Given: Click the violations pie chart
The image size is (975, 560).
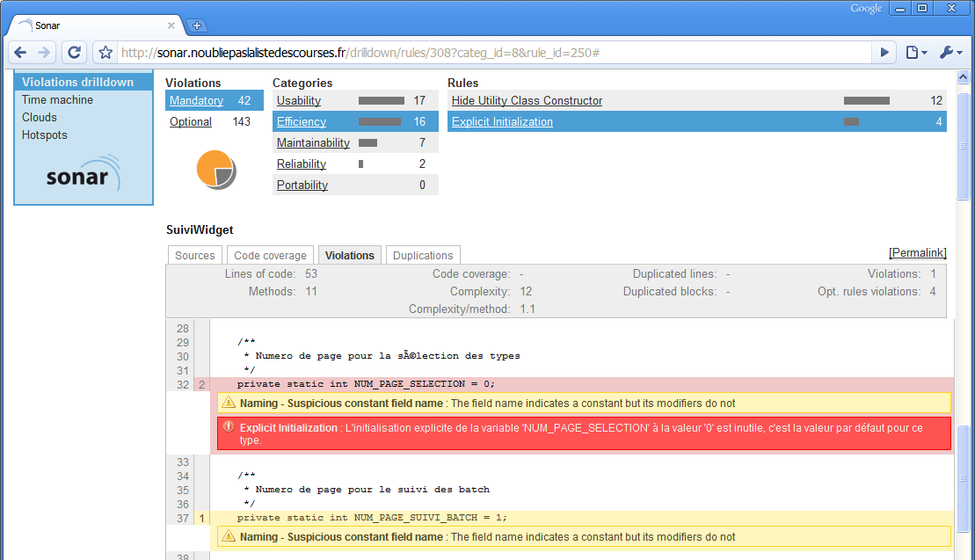Looking at the screenshot, I should (x=215, y=169).
